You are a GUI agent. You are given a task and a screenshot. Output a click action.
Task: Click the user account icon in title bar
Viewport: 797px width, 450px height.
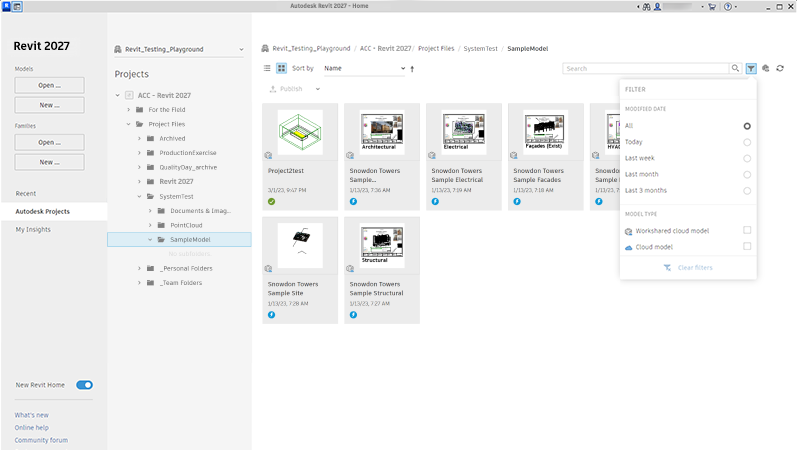657,7
